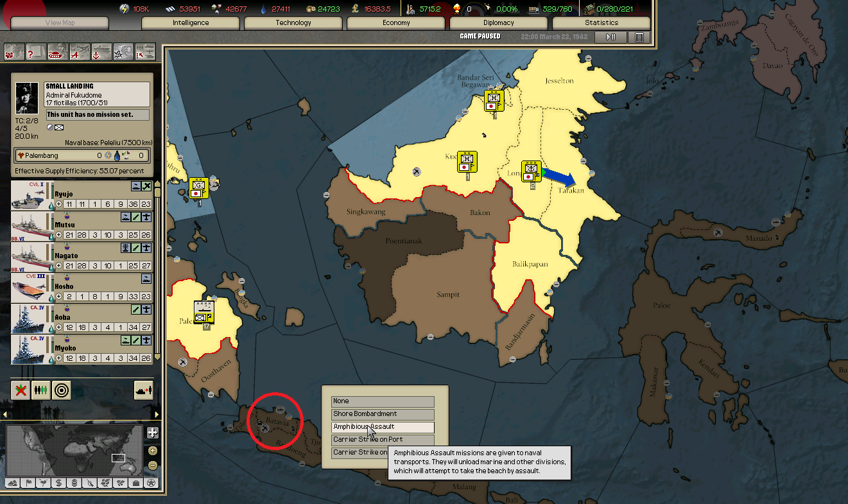Select Amphibious Assault from mission menu
Image resolution: width=848 pixels, height=504 pixels.
tap(383, 427)
